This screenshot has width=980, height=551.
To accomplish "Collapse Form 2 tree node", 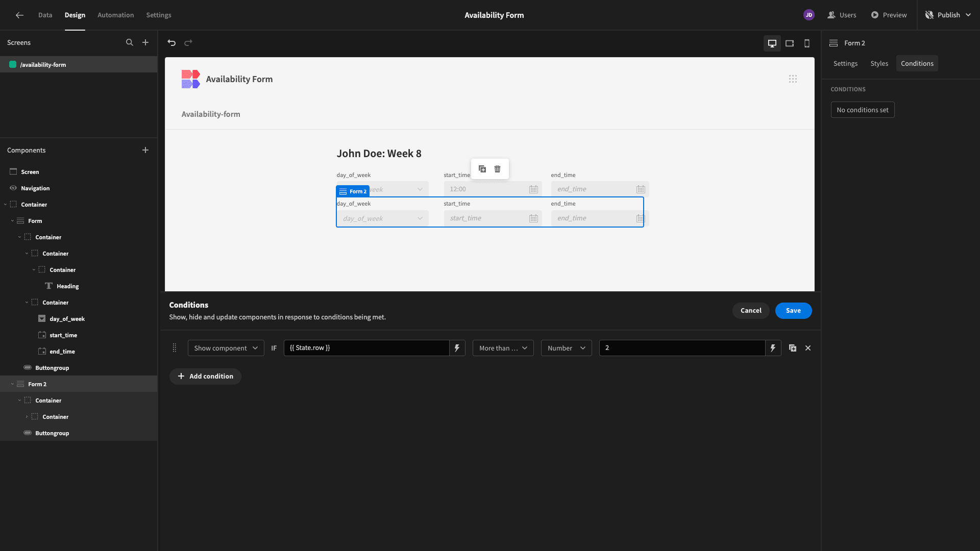I will click(12, 384).
